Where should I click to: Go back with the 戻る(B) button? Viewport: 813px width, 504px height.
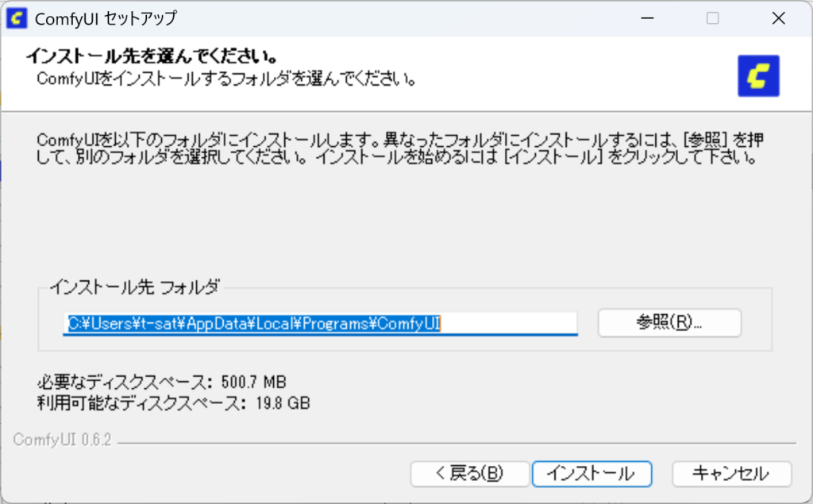469,474
